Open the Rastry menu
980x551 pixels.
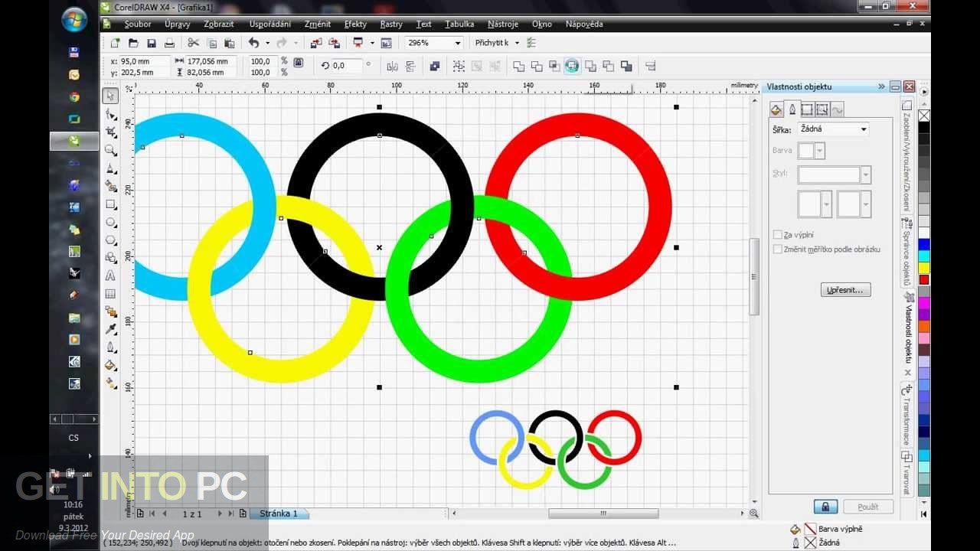point(391,24)
